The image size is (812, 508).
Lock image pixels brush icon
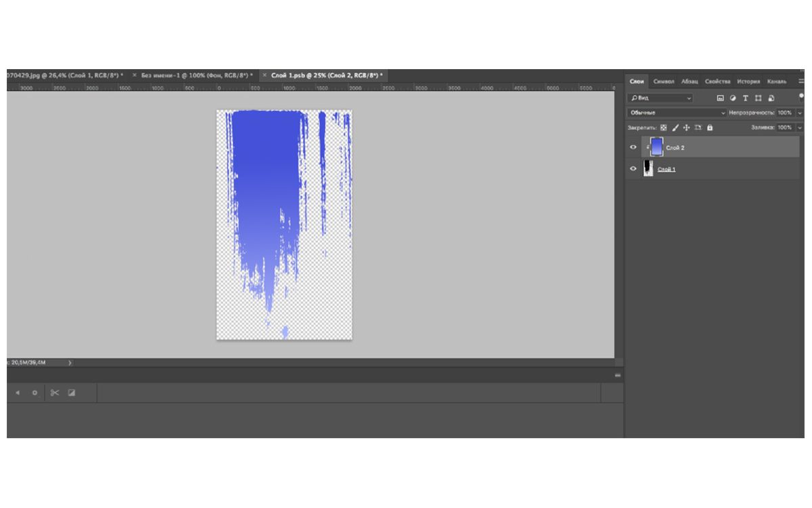[x=675, y=127]
